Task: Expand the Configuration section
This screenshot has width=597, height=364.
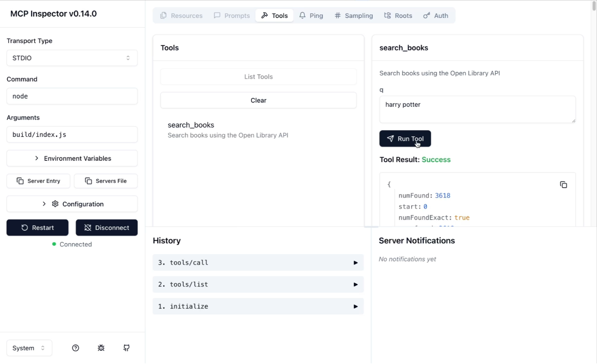Action: click(x=72, y=204)
